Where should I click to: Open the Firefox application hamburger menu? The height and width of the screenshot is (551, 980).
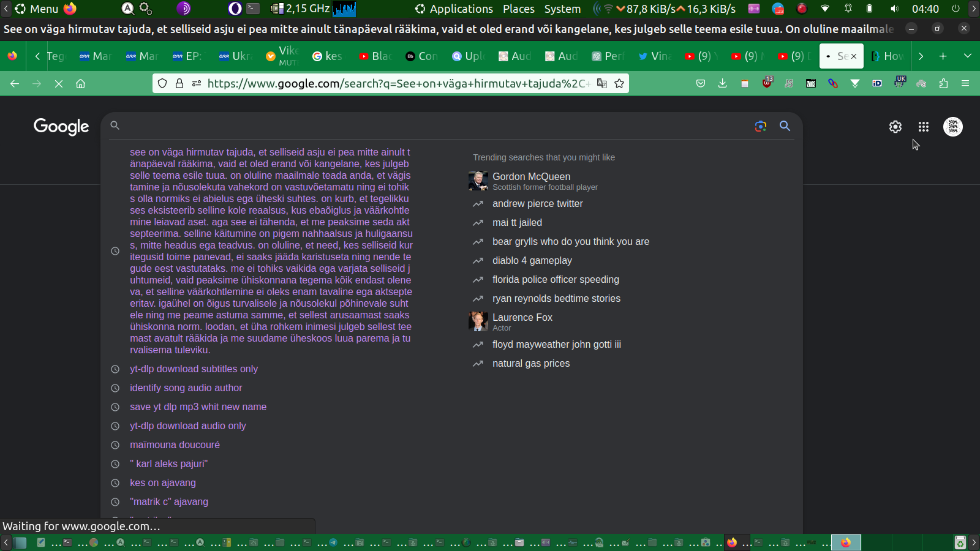965,84
